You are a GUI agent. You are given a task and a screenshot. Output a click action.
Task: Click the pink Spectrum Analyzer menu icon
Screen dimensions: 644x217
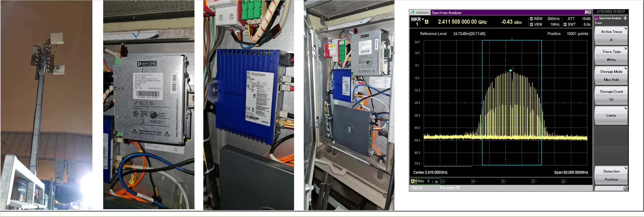pyautogui.click(x=596, y=18)
